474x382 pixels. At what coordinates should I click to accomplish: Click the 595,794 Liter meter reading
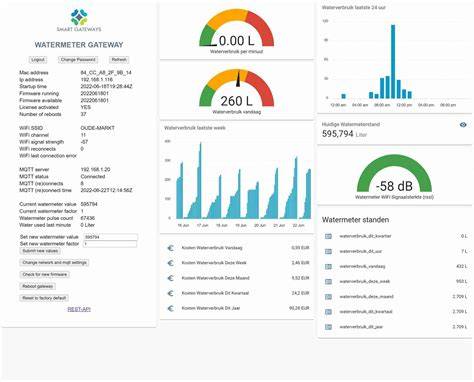(344, 134)
